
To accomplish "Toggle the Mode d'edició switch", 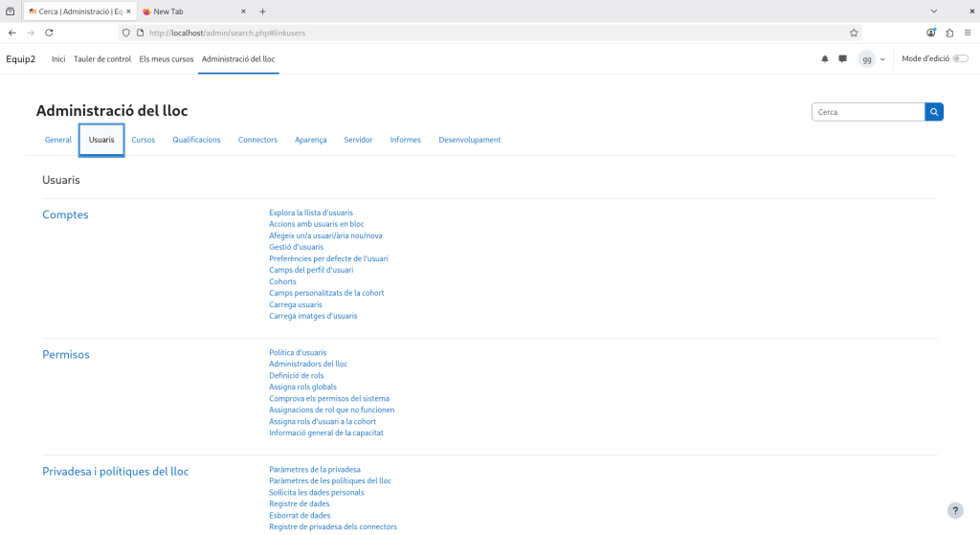I will [960, 59].
